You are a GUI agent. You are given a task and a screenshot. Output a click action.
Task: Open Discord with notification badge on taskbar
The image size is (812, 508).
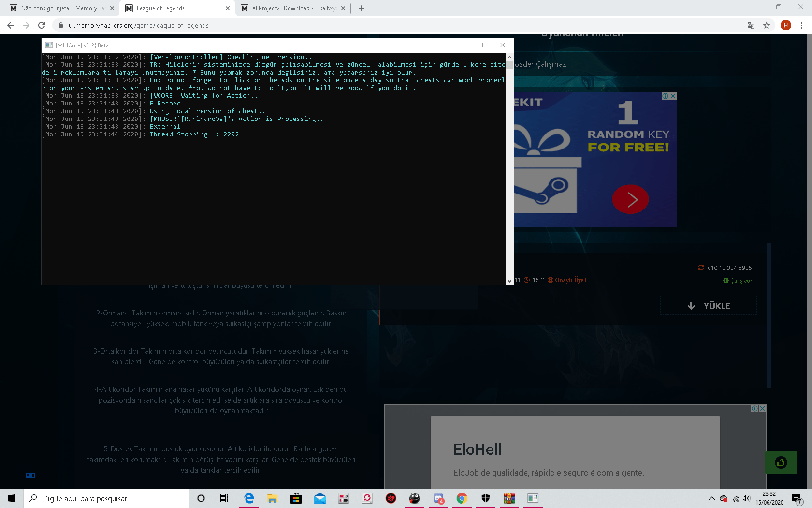pos(438,498)
